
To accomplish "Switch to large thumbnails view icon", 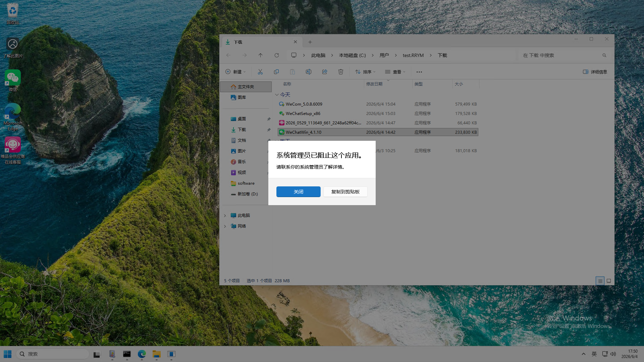I will (x=609, y=281).
